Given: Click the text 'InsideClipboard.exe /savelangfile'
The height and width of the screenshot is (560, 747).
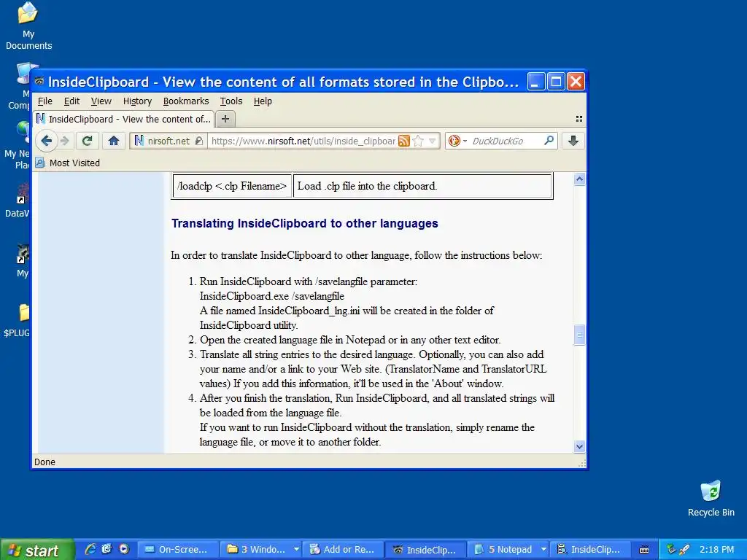Looking at the screenshot, I should coord(271,296).
